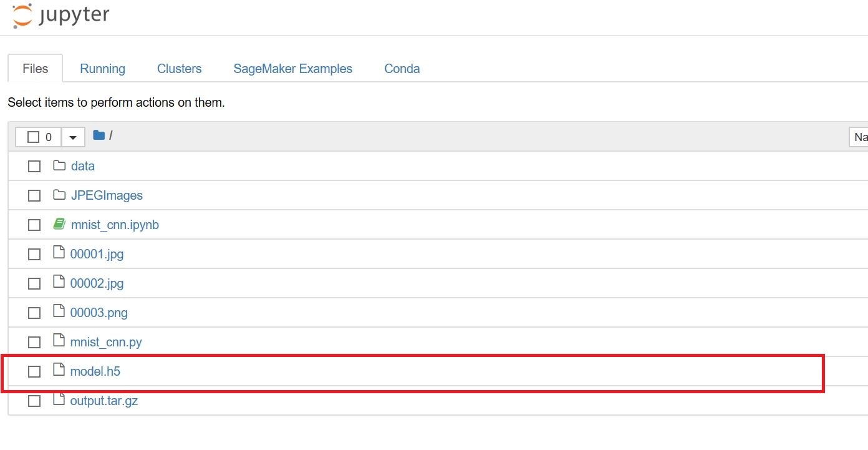Click the Name sort button in header
Screen dimensions: 868x450
pos(859,137)
